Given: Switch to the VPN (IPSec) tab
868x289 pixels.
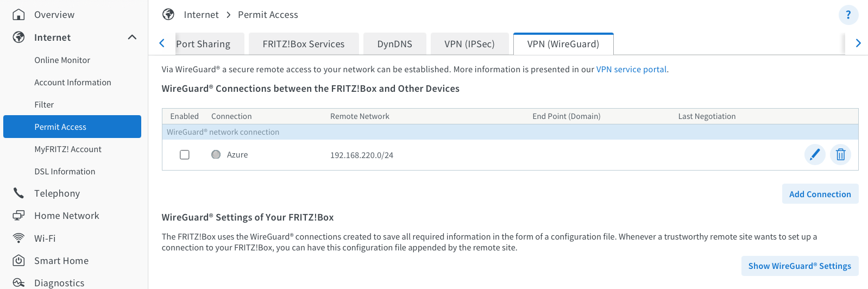Looking at the screenshot, I should coord(469,44).
